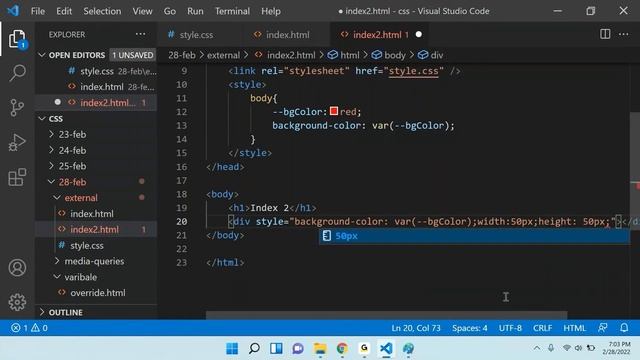Open the Selection menu
This screenshot has height=360, width=640.
click(x=102, y=11)
